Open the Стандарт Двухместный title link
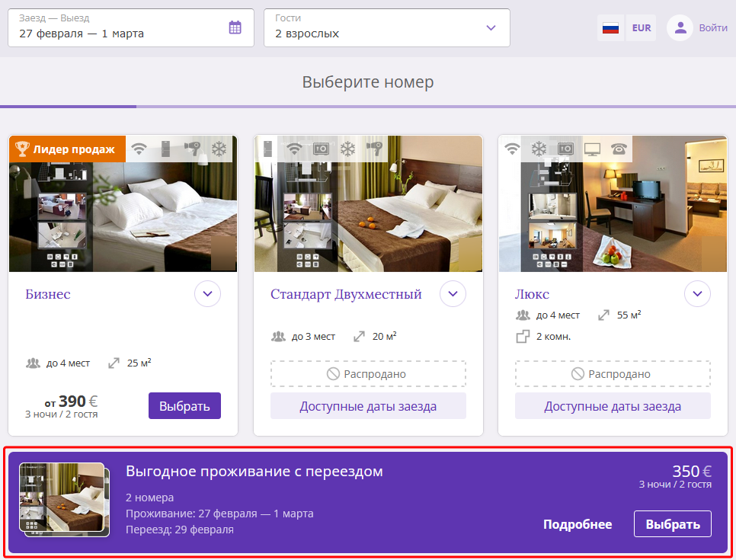This screenshot has width=736, height=560. [x=346, y=294]
